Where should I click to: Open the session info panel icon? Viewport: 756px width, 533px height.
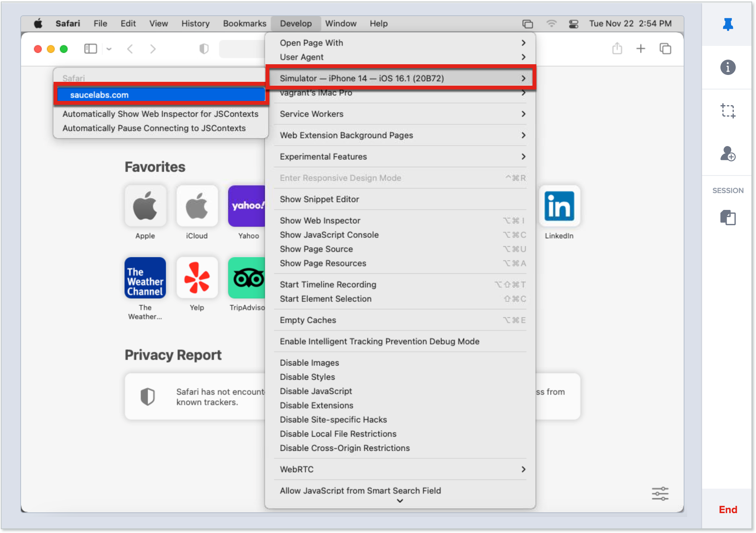click(x=727, y=67)
